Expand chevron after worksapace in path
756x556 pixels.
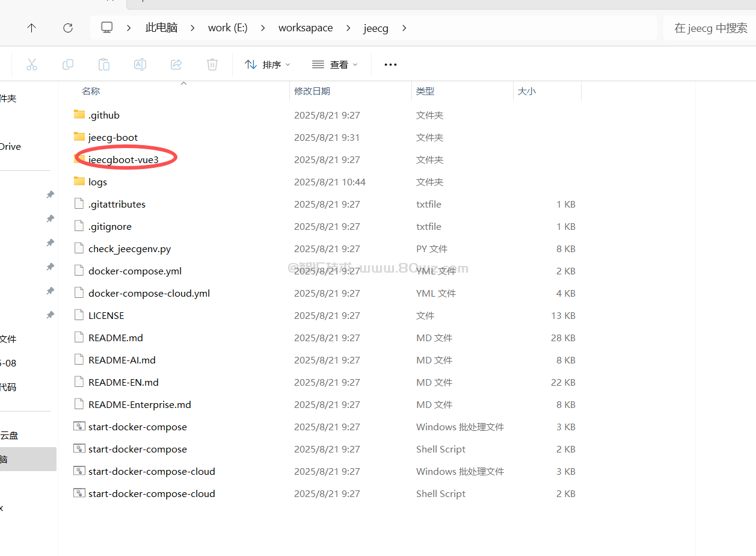click(x=348, y=28)
